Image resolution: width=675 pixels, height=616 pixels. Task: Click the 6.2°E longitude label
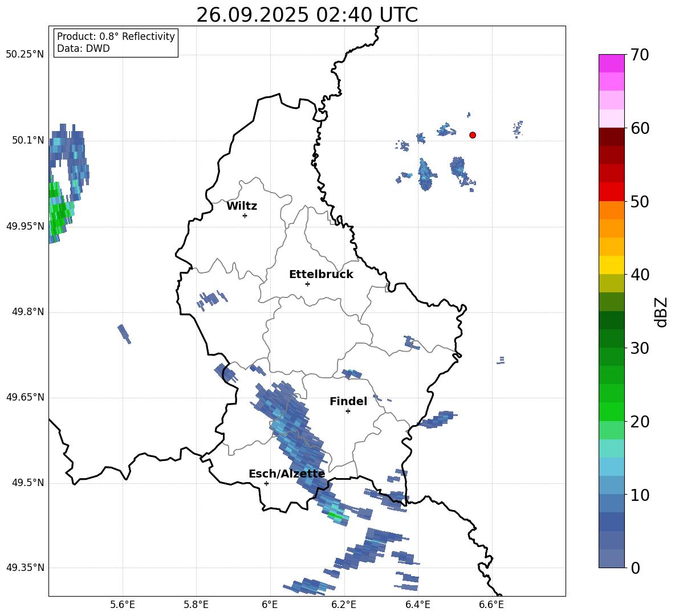pyautogui.click(x=344, y=605)
